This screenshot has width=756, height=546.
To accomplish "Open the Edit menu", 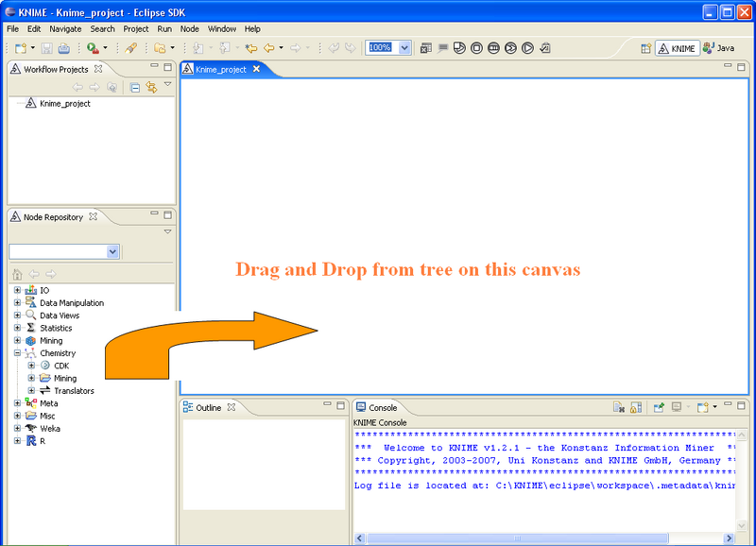I will click(x=34, y=29).
